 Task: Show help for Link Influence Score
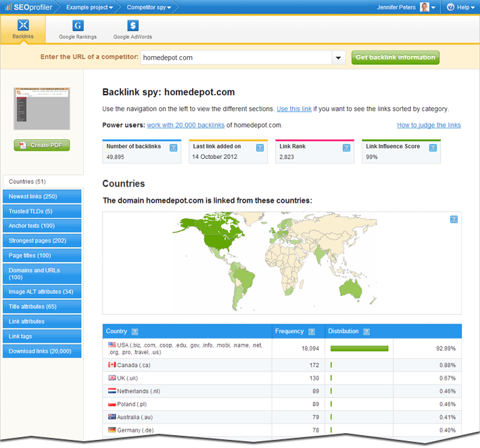coord(433,148)
